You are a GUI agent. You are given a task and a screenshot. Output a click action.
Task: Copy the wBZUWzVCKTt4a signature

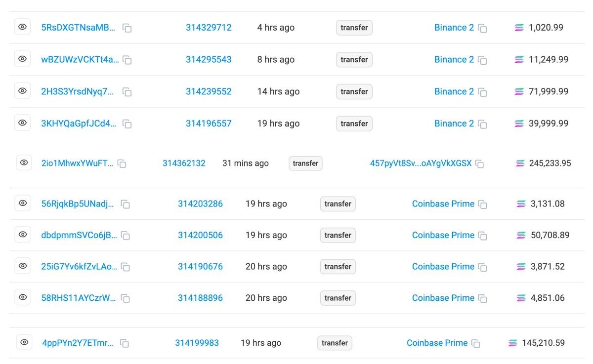pyautogui.click(x=127, y=60)
